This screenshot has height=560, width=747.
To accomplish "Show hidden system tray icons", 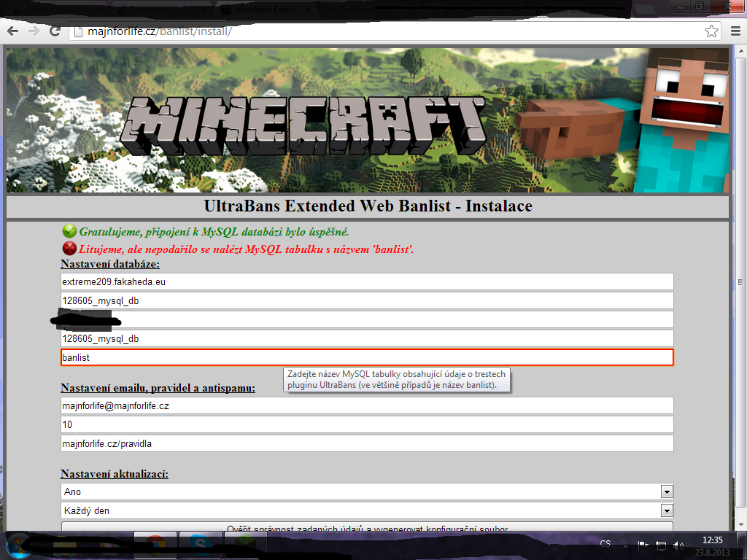I will pos(625,546).
